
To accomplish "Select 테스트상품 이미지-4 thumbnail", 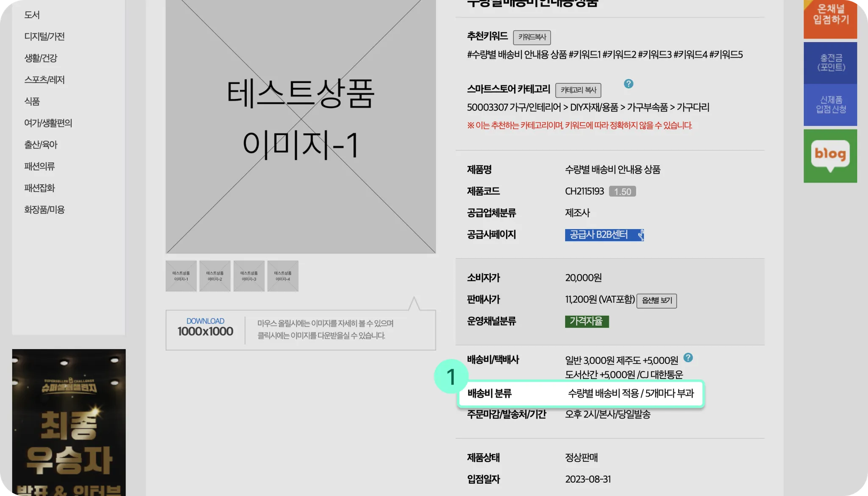I will 283,276.
